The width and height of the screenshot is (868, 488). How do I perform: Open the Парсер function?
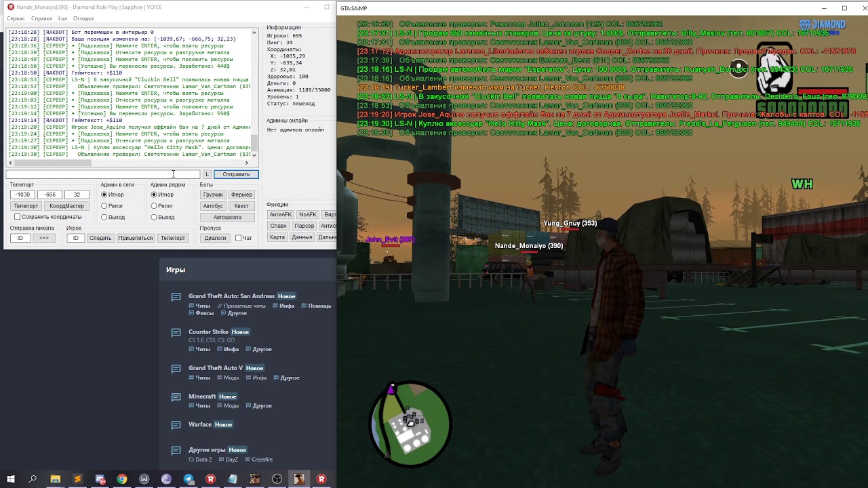[304, 226]
